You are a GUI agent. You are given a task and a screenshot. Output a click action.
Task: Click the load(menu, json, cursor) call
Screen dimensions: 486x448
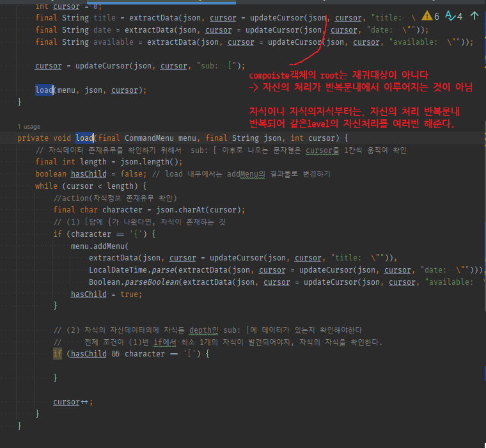91,90
